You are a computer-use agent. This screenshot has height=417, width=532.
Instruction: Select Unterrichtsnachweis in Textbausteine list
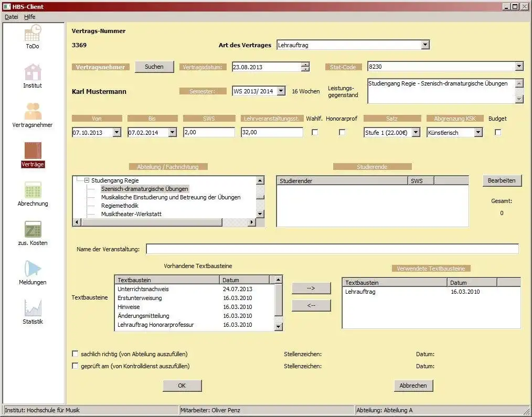pos(194,289)
